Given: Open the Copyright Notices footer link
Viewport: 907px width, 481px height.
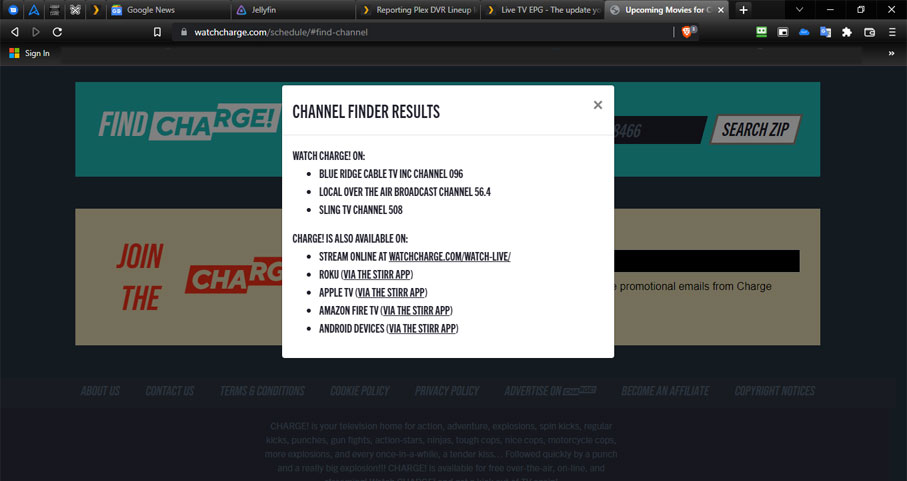Looking at the screenshot, I should [775, 391].
